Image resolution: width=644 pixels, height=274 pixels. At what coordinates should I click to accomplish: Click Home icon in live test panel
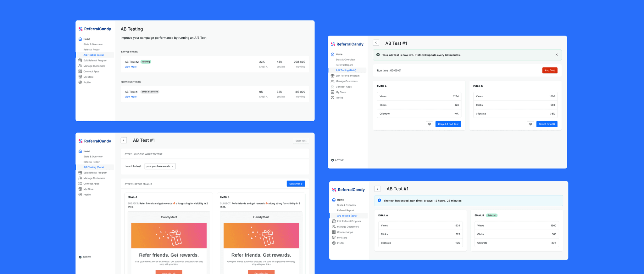point(332,54)
